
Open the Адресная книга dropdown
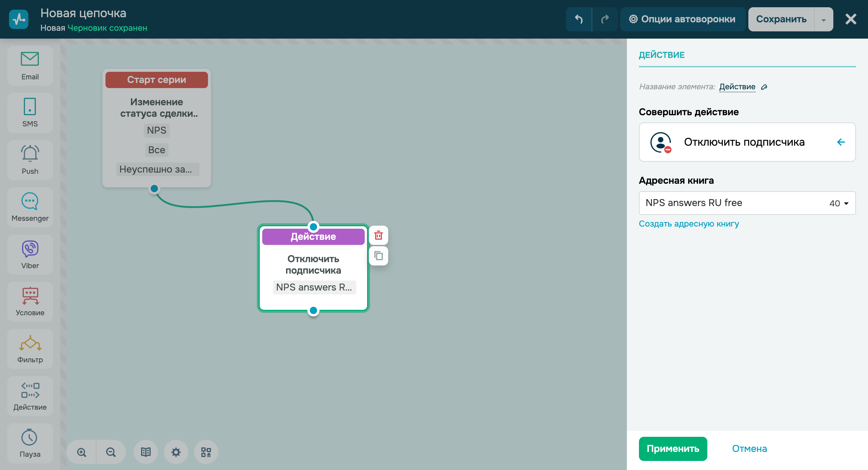point(747,203)
